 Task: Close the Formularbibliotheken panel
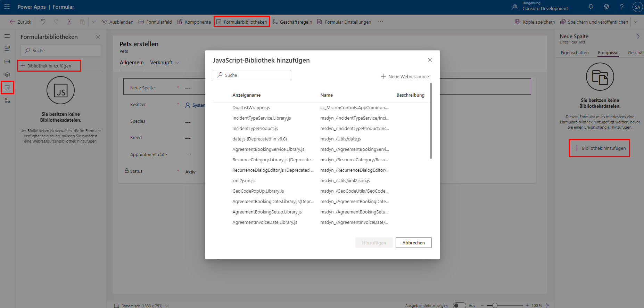(x=98, y=37)
